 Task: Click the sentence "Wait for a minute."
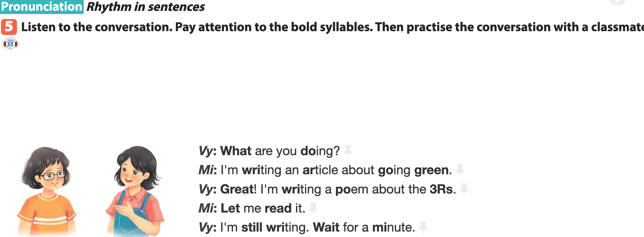pyautogui.click(x=364, y=227)
